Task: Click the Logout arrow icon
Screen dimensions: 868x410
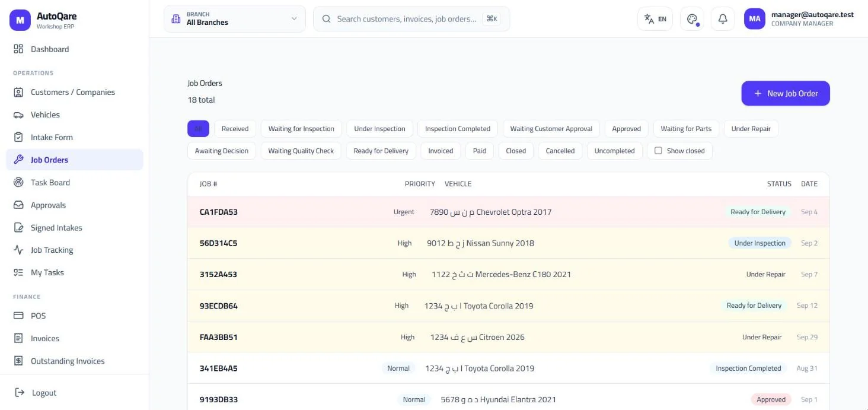Action: tap(20, 392)
